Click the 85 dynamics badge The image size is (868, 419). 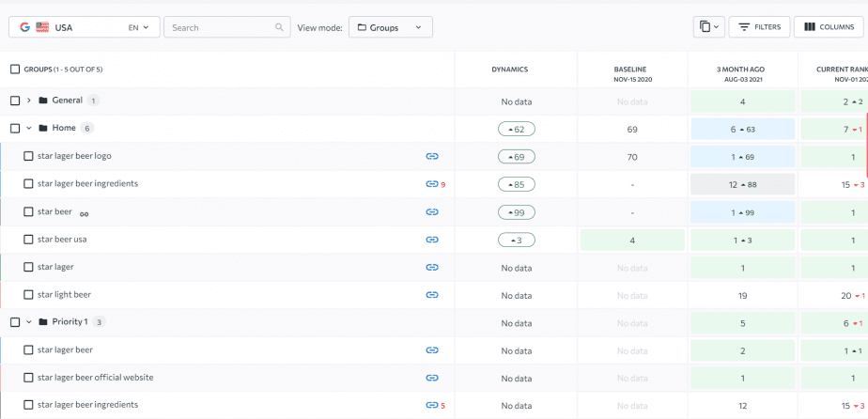[x=517, y=184]
